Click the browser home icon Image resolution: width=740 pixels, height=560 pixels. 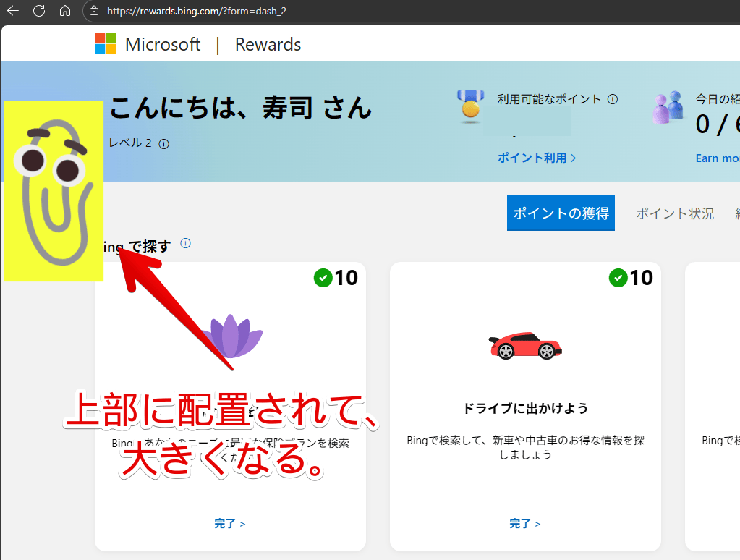(x=65, y=12)
